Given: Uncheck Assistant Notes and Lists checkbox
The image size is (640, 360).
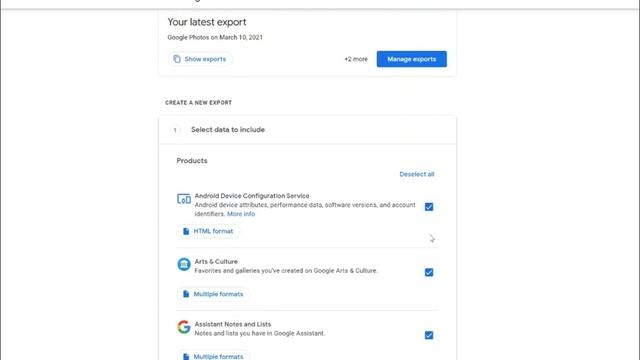Looking at the screenshot, I should click(x=429, y=335).
